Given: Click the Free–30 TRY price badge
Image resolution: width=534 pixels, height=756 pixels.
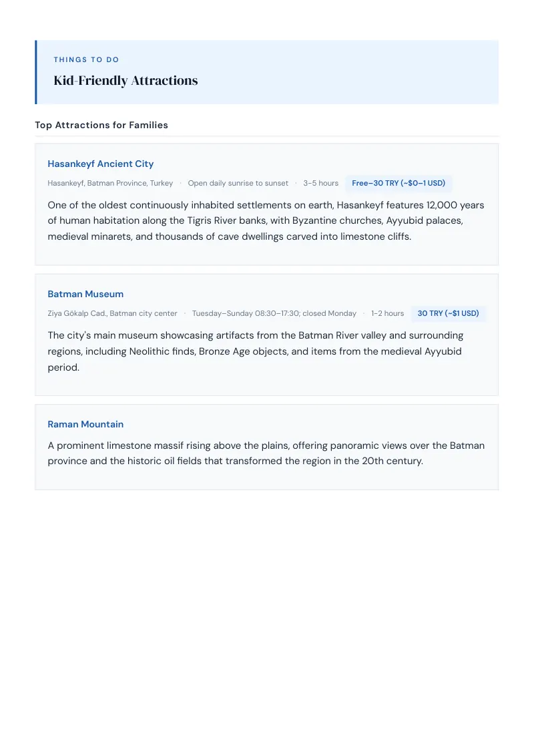Looking at the screenshot, I should pos(398,183).
